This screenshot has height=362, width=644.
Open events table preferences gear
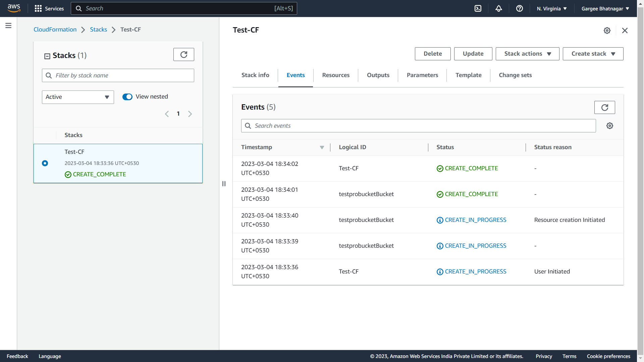click(x=610, y=126)
